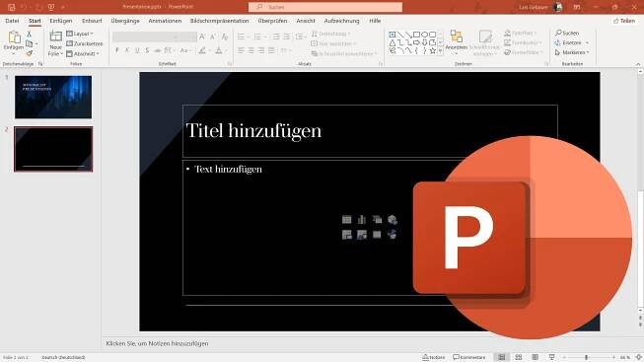Switch to the Übergänge tab
Image resolution: width=644 pixels, height=362 pixels.
pyautogui.click(x=125, y=21)
